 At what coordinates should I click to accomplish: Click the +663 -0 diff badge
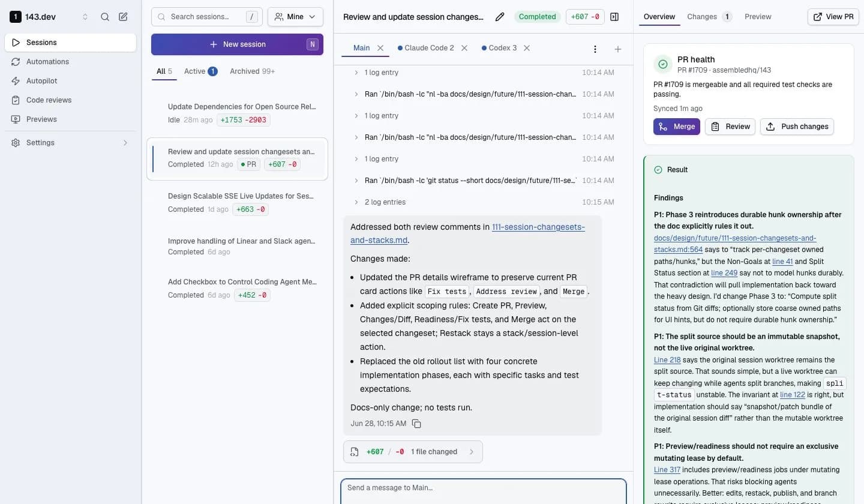click(251, 209)
